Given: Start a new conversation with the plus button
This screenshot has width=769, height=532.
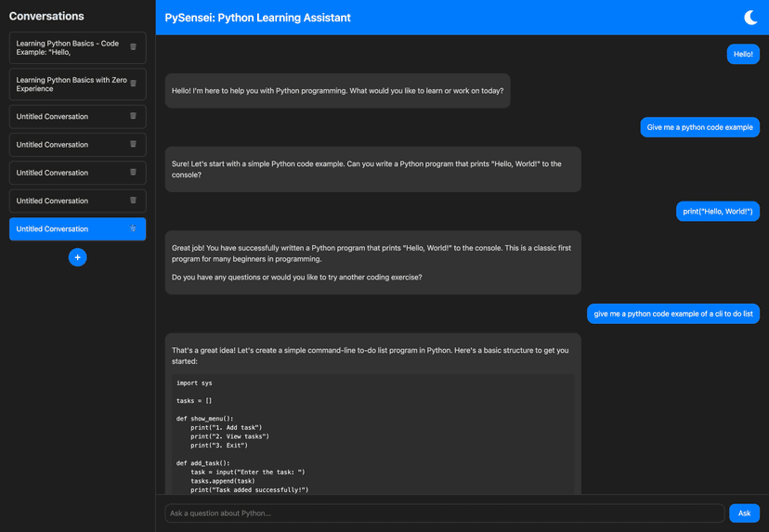Looking at the screenshot, I should click(77, 257).
